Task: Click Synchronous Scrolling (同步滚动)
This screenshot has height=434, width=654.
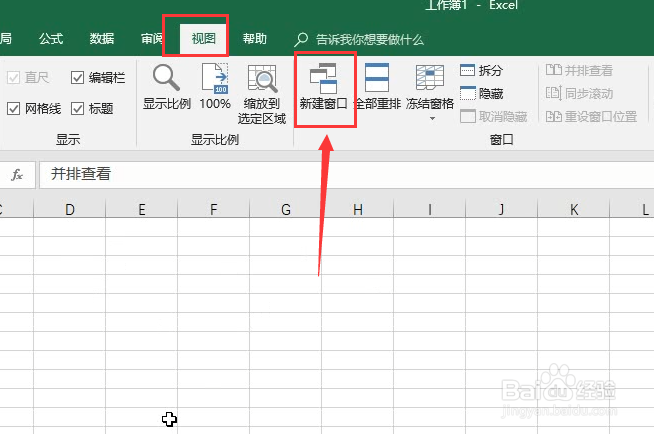Action: [x=579, y=93]
